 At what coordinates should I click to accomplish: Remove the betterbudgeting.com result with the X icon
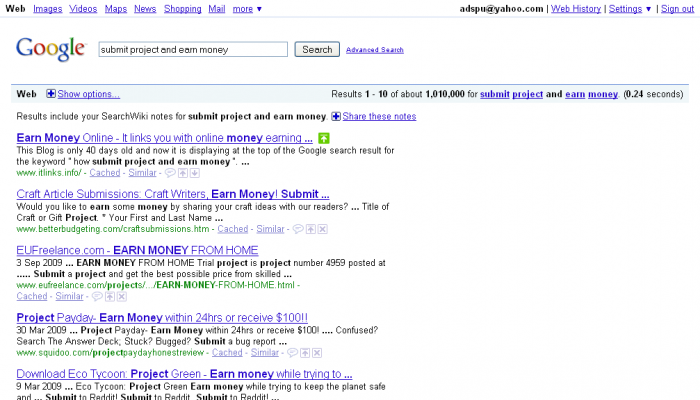pyautogui.click(x=323, y=229)
